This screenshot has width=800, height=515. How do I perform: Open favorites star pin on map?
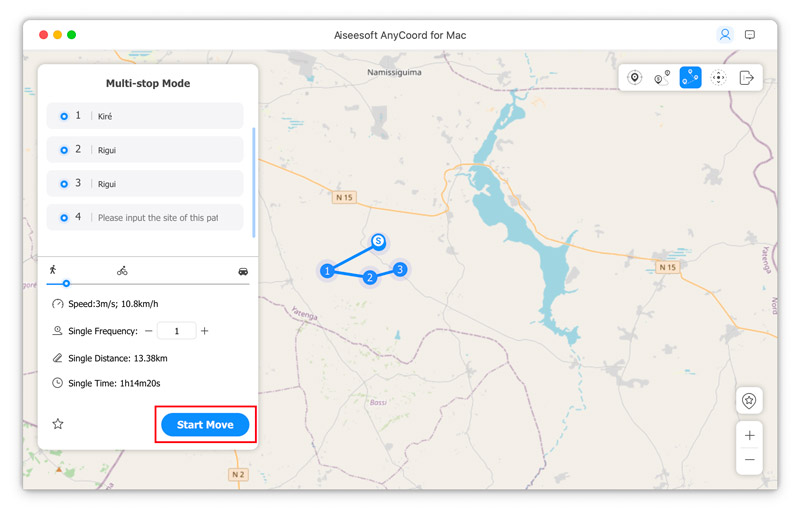coord(749,401)
